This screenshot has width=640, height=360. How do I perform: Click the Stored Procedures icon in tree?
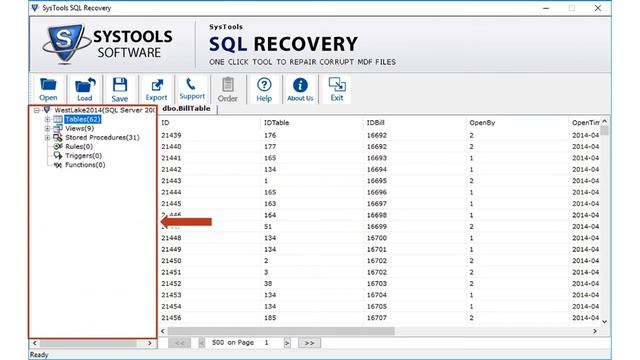[x=58, y=138]
